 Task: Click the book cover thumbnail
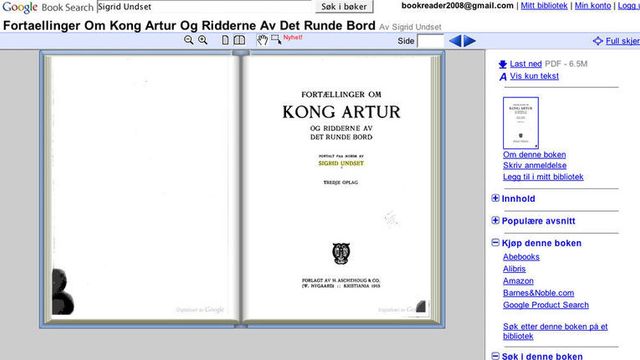(x=521, y=123)
